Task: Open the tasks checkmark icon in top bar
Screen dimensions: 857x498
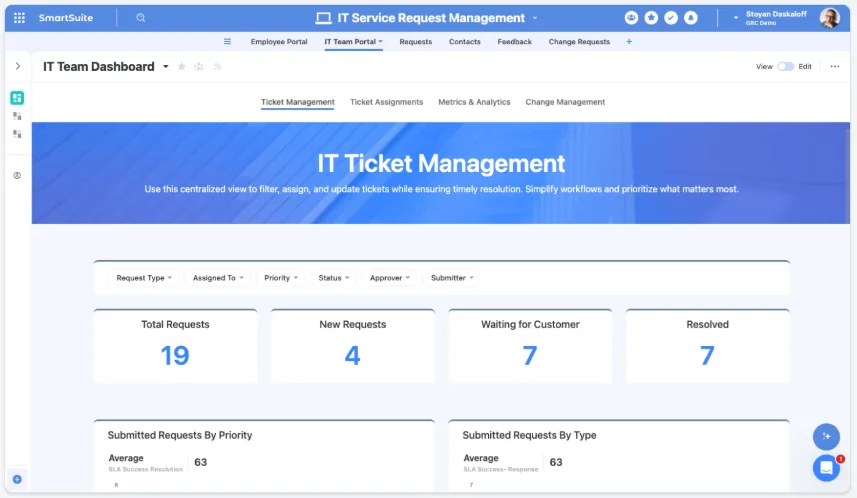Action: tap(671, 17)
